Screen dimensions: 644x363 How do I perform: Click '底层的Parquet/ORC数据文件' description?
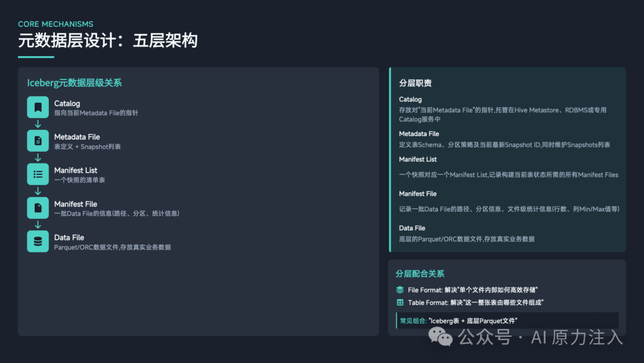(466, 239)
